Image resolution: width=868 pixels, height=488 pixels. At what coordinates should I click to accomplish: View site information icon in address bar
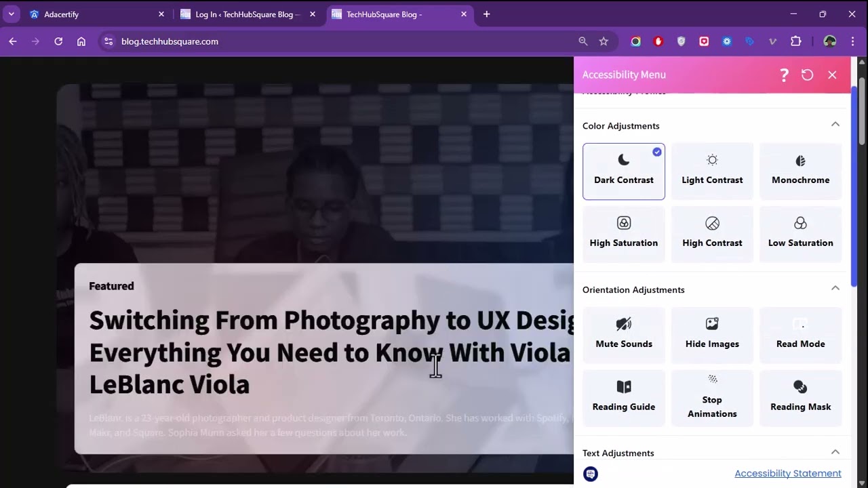[x=108, y=41]
